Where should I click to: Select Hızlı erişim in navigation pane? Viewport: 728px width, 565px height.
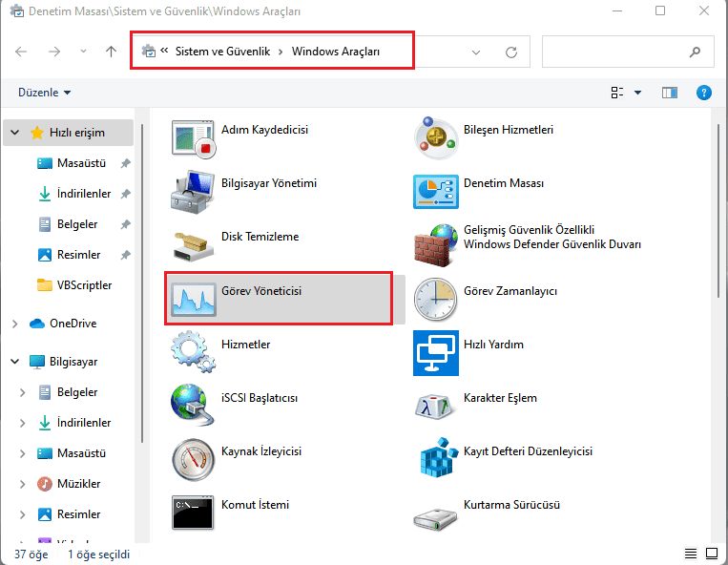69,133
